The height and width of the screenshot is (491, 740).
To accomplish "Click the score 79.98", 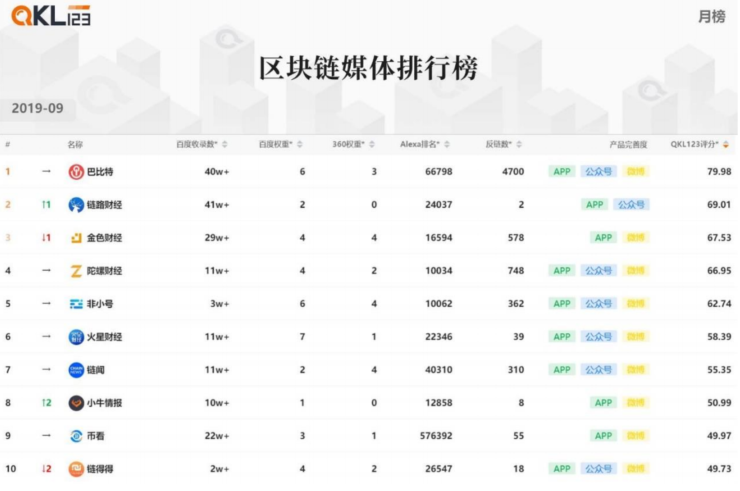I will [x=719, y=172].
